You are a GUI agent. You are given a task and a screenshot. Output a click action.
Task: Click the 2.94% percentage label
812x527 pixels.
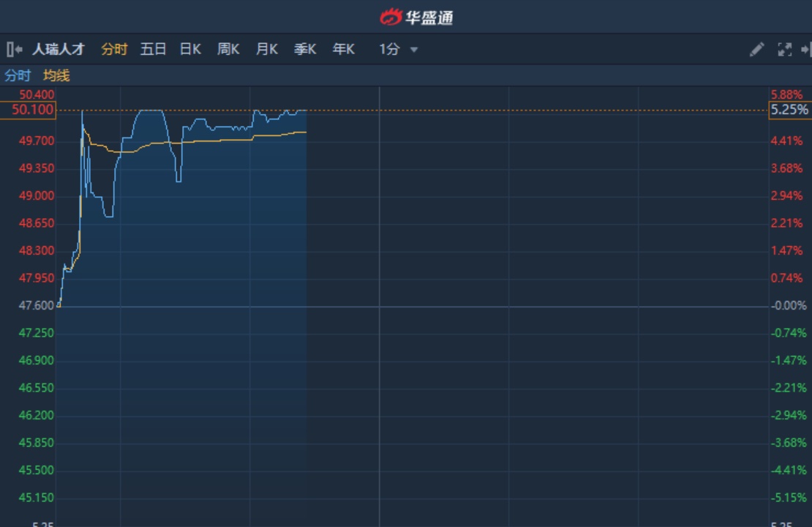786,196
